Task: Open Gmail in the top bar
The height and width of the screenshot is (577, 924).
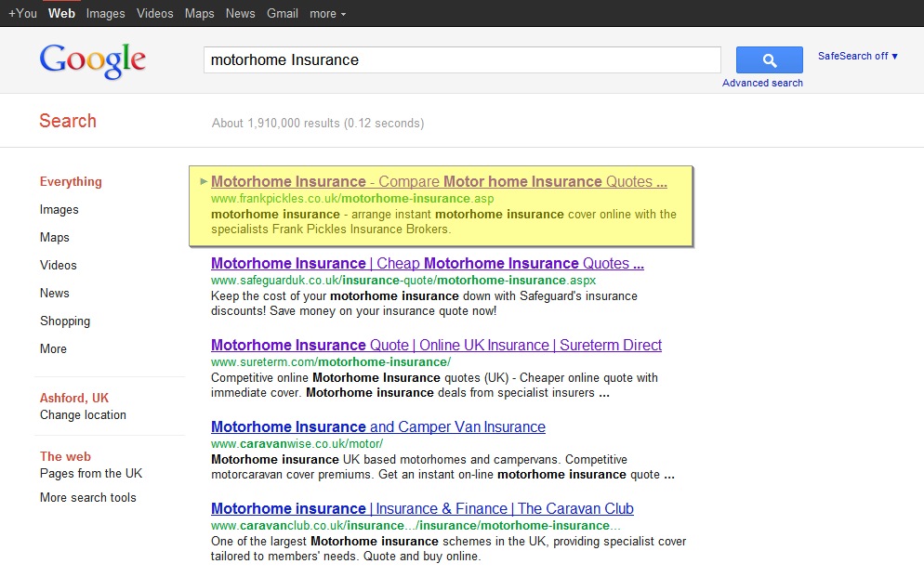Action: [x=283, y=13]
